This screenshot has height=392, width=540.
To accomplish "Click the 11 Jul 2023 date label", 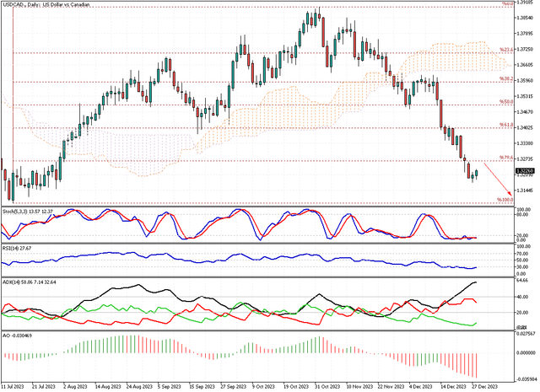I will (13, 387).
